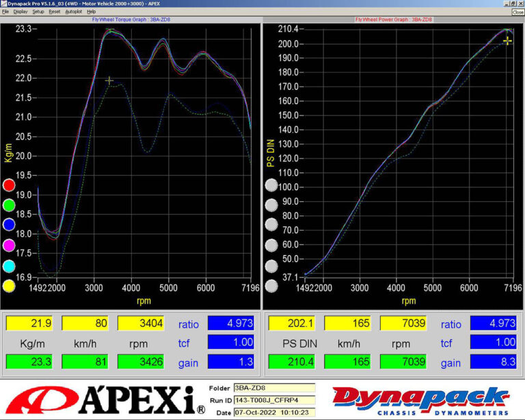
Task: Click the yellow run indicator circle
Action: click(10, 286)
